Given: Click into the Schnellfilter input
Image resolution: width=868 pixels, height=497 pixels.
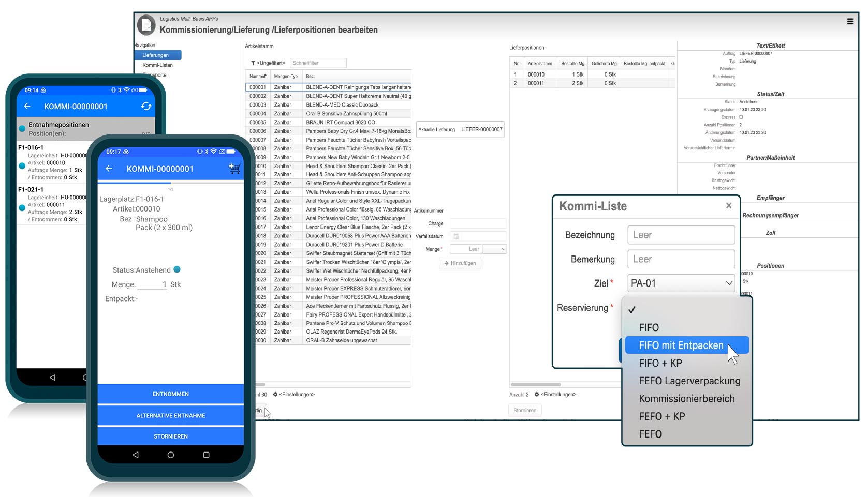Looking at the screenshot, I should (x=318, y=63).
